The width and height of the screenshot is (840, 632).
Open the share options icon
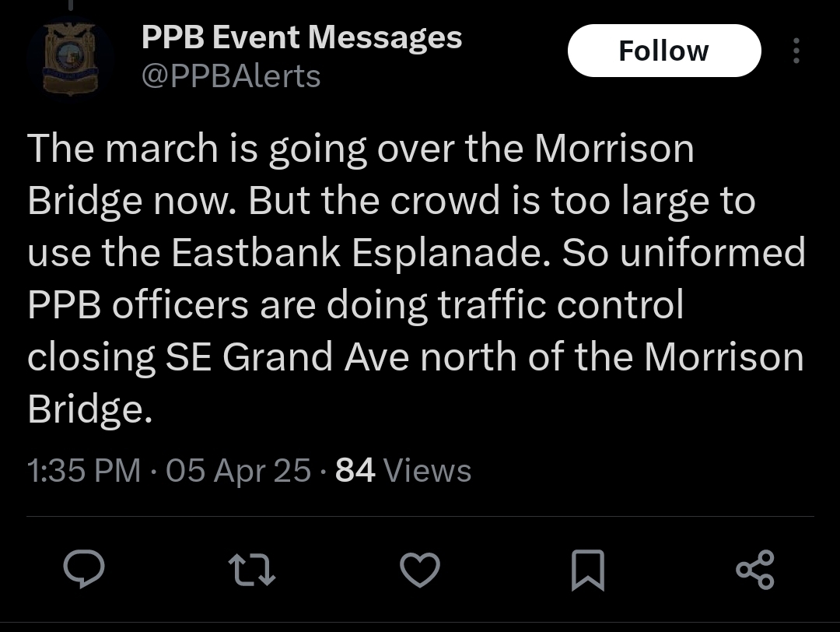tap(754, 569)
